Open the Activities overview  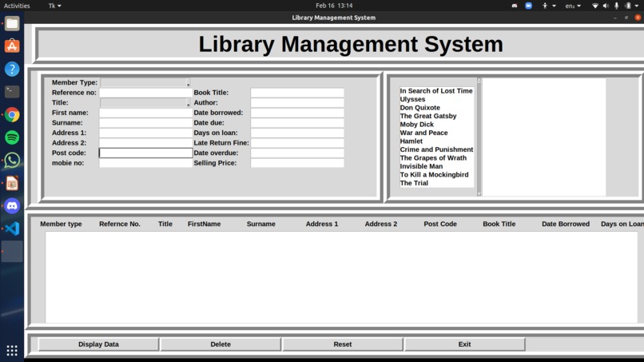tap(17, 6)
